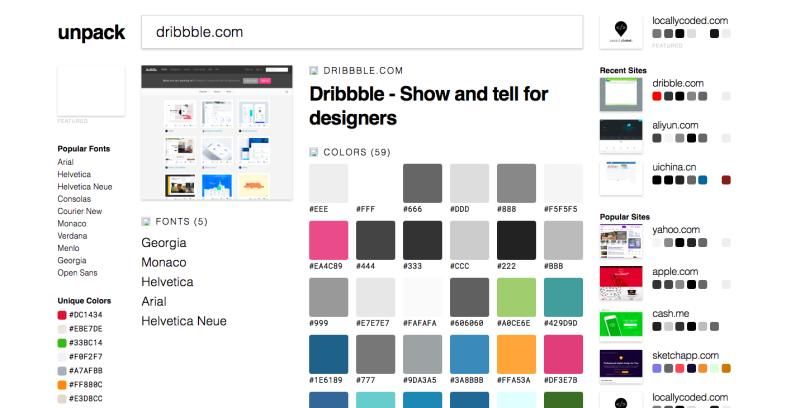
Task: Click locallycoded pin logo thumbnail at top
Action: [621, 32]
